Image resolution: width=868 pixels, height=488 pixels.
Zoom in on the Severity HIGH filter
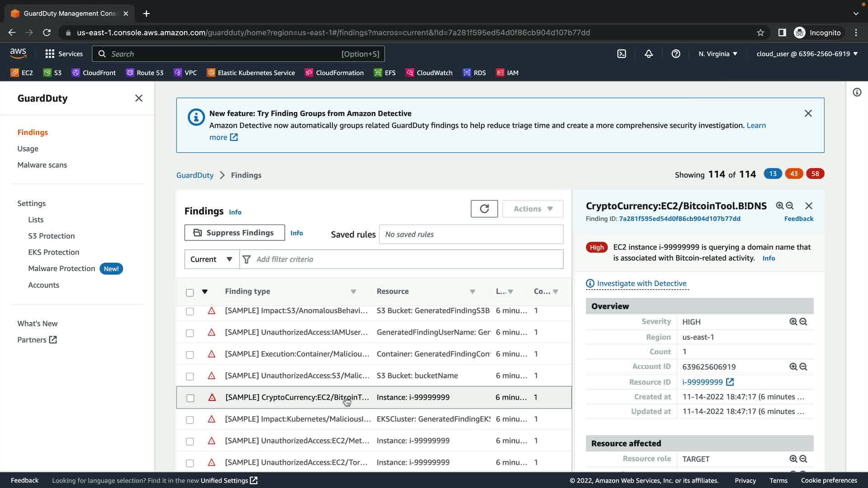click(x=793, y=322)
